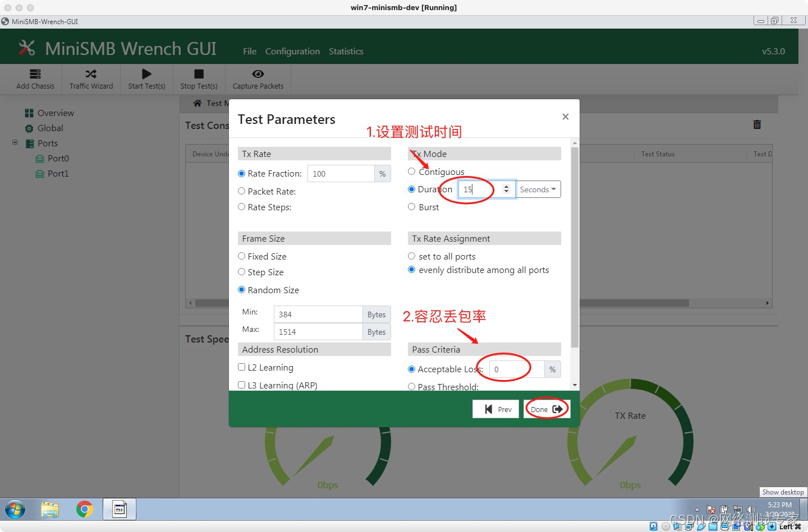Stop running tests with Stop Test(s) icon

tap(199, 78)
